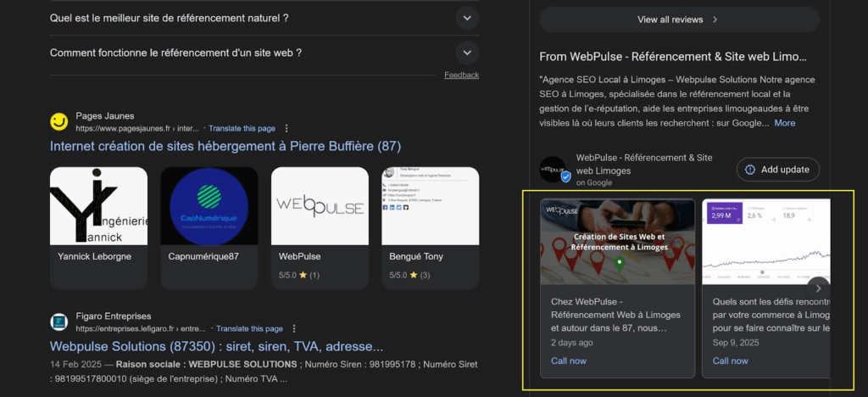The width and height of the screenshot is (868, 397).
Task: Open more options for Figaro Entreprises result
Action: click(x=294, y=328)
